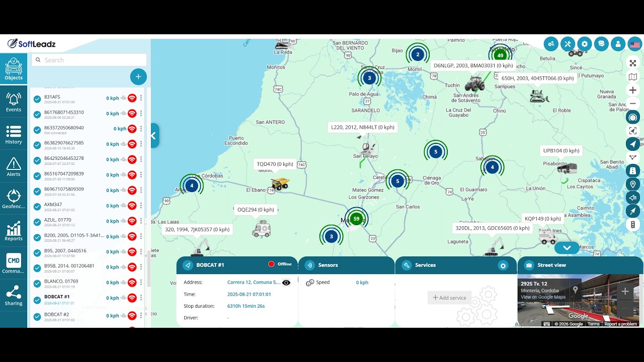Open the Objects sidebar section
Image resolution: width=644 pixels, height=362 pixels.
[x=14, y=69]
